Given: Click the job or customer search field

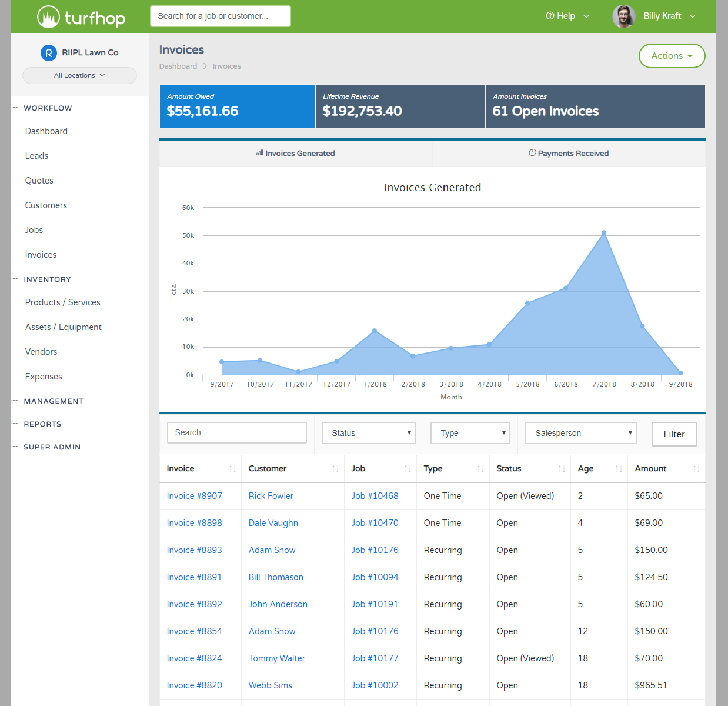Looking at the screenshot, I should point(221,16).
